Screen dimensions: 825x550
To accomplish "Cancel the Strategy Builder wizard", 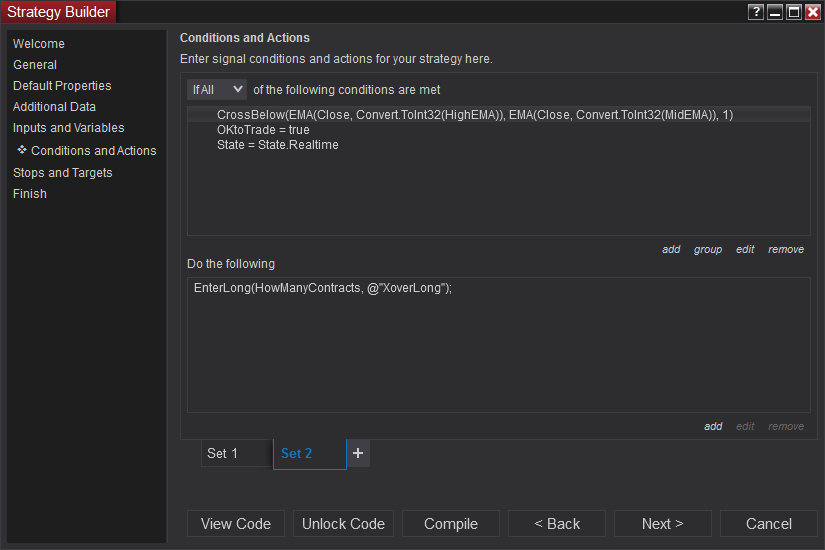I will [x=769, y=524].
